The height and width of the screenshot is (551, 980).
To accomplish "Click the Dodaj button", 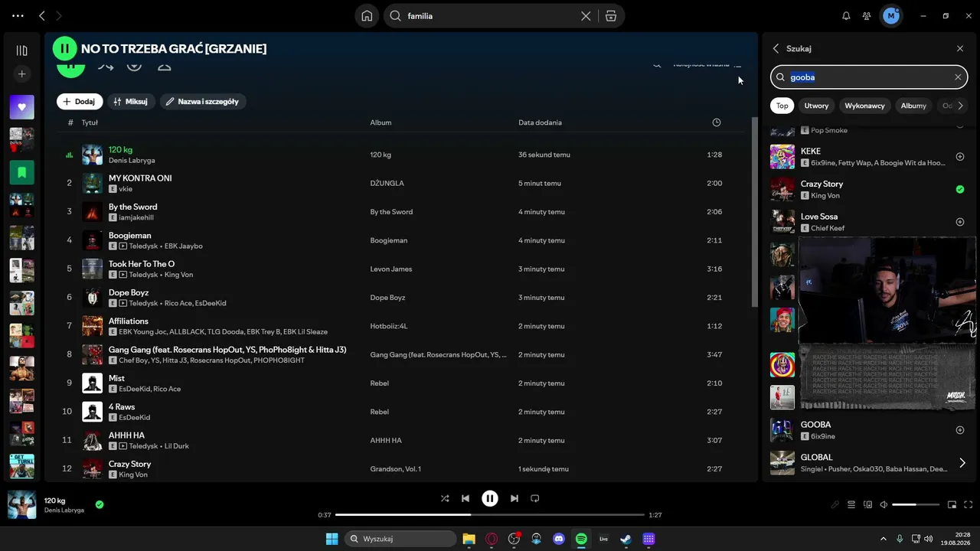I will coord(80,102).
